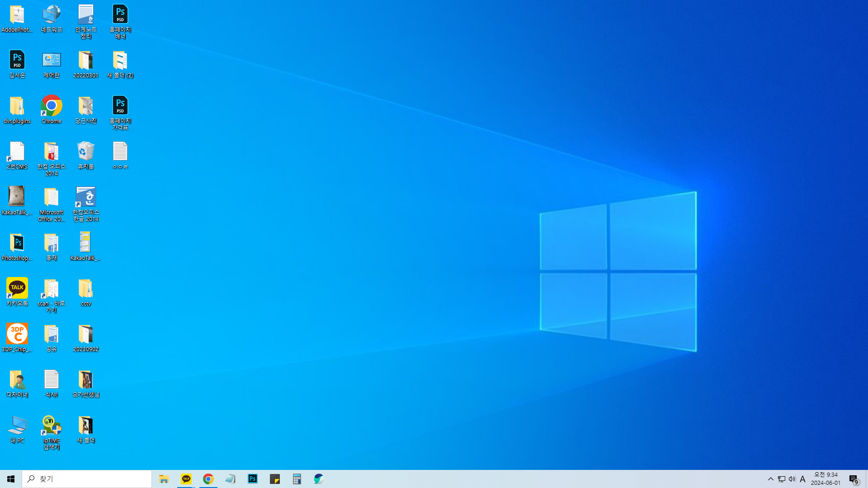
Task: Open Naver Whale browser in taskbar
Action: 319,479
